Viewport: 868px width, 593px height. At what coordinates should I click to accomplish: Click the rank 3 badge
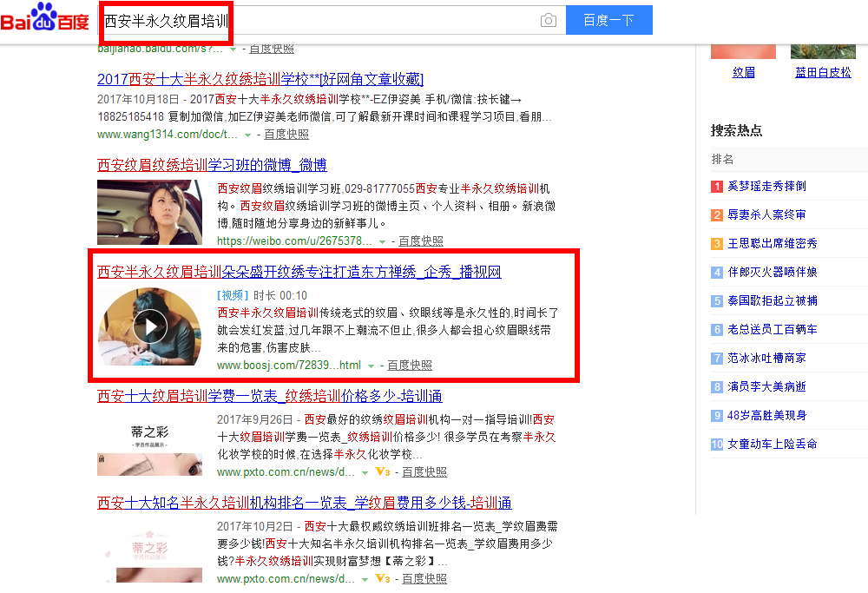717,244
